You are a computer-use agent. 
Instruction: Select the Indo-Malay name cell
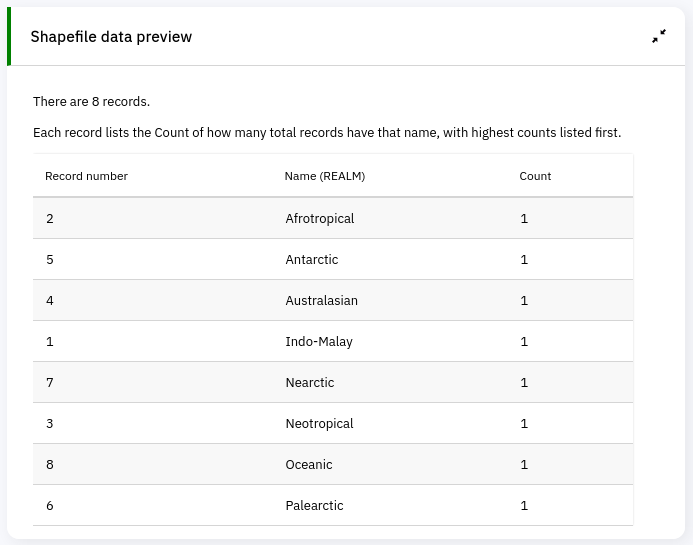pos(318,341)
